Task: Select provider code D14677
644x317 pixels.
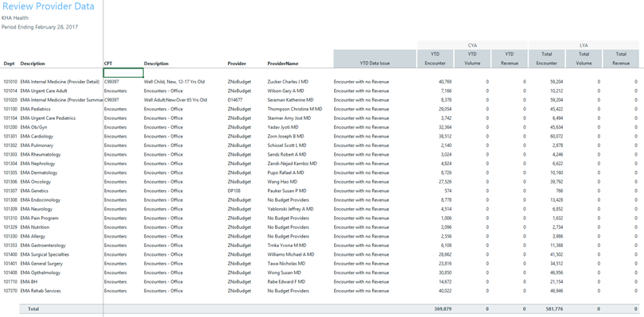Action: click(235, 100)
